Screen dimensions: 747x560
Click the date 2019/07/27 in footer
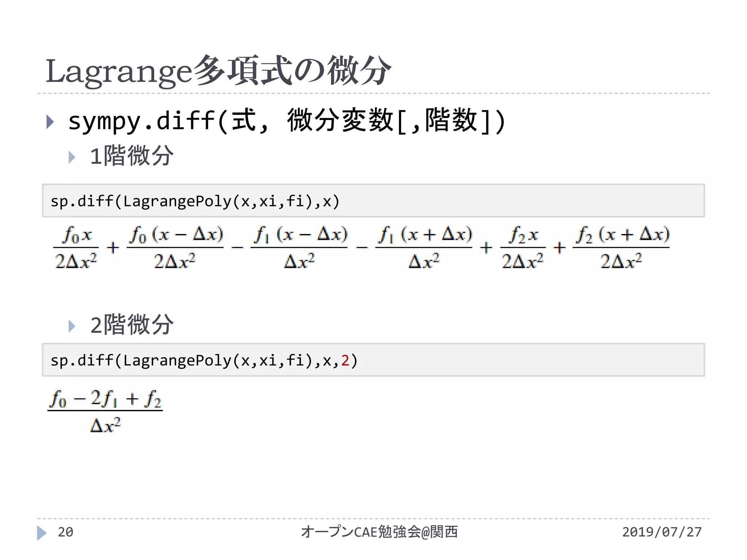pos(662,532)
